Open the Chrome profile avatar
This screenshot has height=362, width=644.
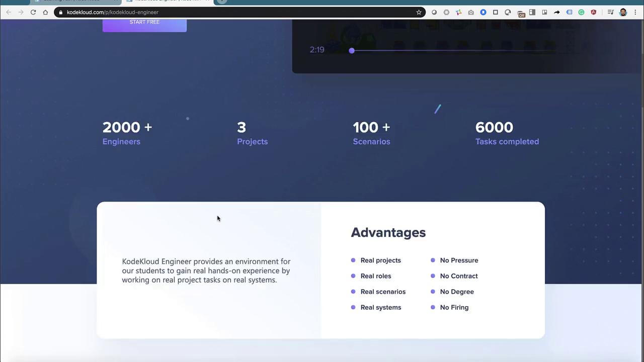click(623, 12)
